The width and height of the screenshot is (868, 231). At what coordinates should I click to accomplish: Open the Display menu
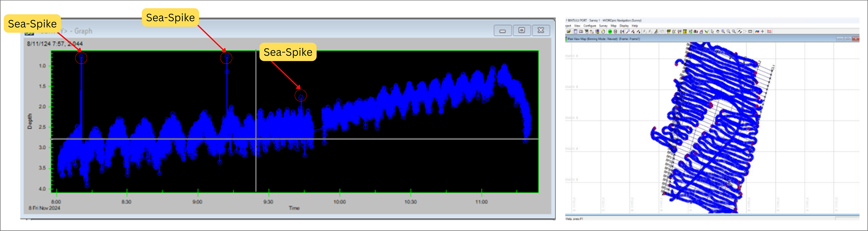pyautogui.click(x=624, y=26)
